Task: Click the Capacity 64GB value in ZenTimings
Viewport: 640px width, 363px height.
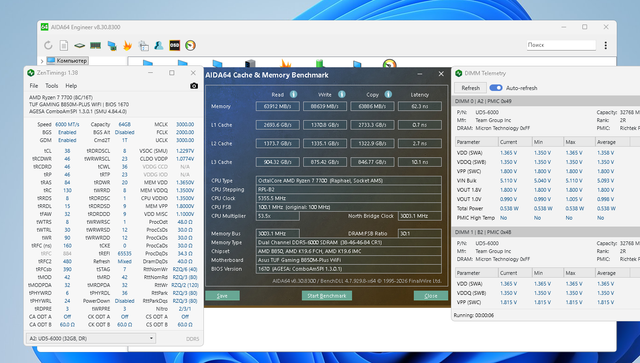Action: coord(124,124)
